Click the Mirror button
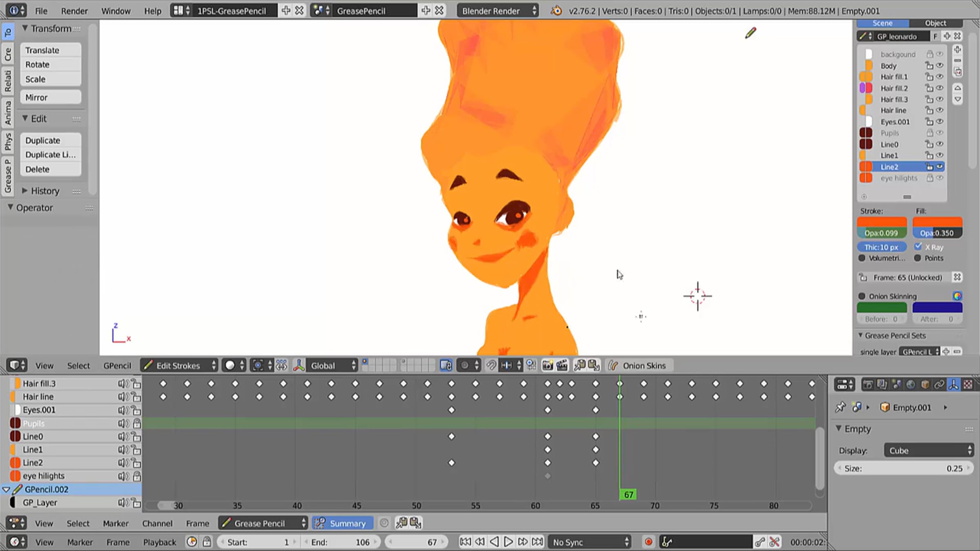This screenshot has height=551, width=980. (51, 97)
